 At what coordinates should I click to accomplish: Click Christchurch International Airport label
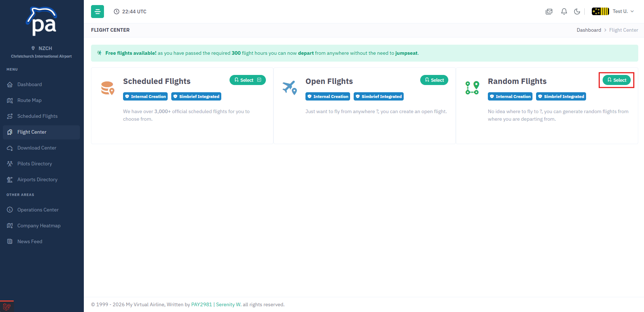coord(41,56)
